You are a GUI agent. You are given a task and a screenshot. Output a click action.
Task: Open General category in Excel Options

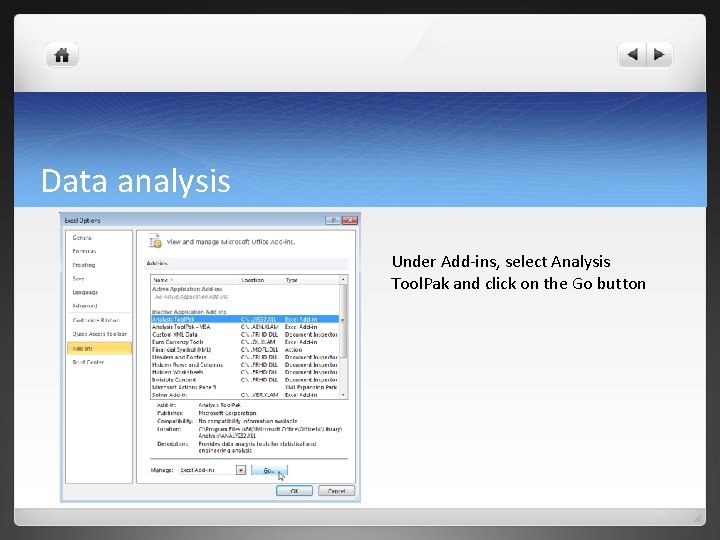pos(83,238)
